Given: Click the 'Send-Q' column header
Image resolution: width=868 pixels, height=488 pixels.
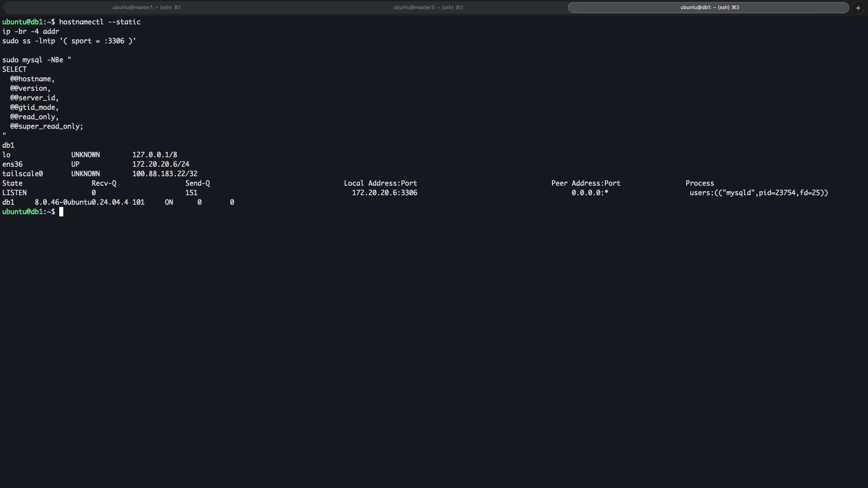Looking at the screenshot, I should click(197, 183).
